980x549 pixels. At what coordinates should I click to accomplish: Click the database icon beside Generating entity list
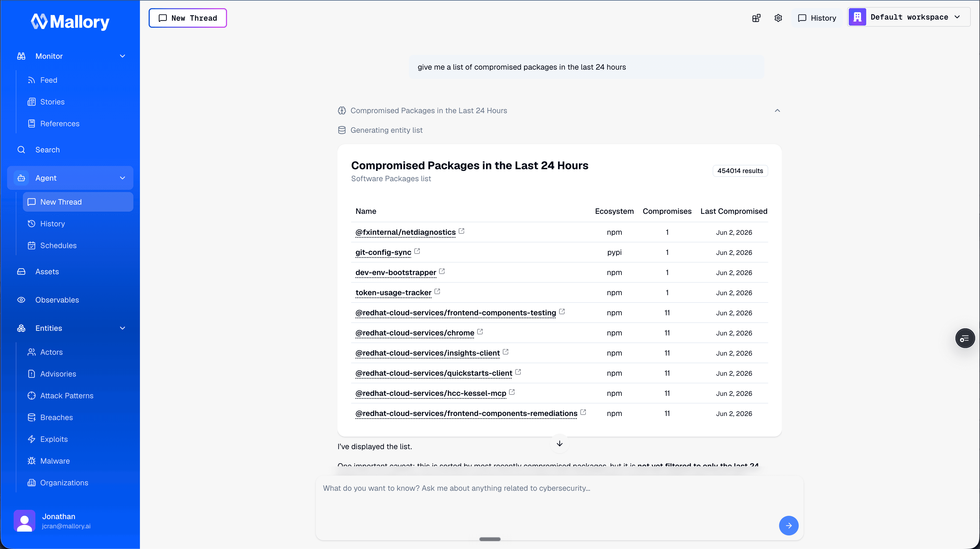pos(342,130)
